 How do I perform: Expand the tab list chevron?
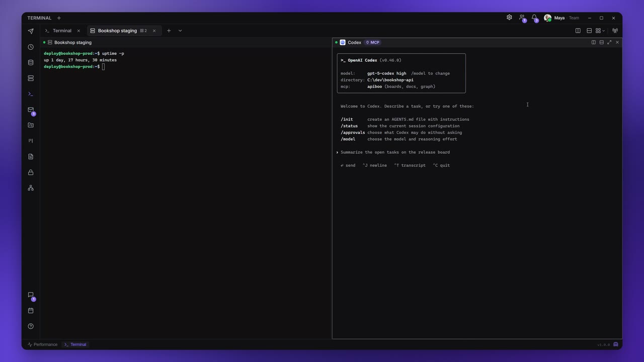(180, 31)
